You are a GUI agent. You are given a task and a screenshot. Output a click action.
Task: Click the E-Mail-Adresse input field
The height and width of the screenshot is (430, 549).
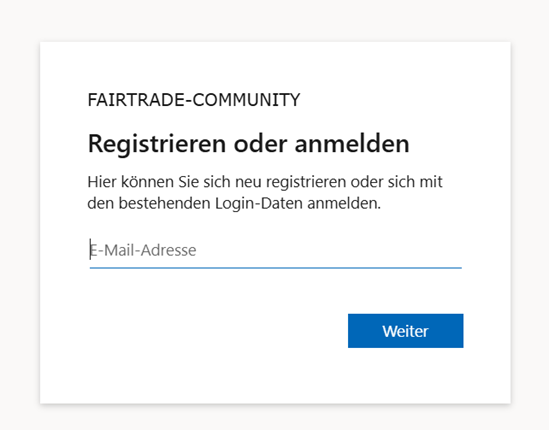[276, 250]
